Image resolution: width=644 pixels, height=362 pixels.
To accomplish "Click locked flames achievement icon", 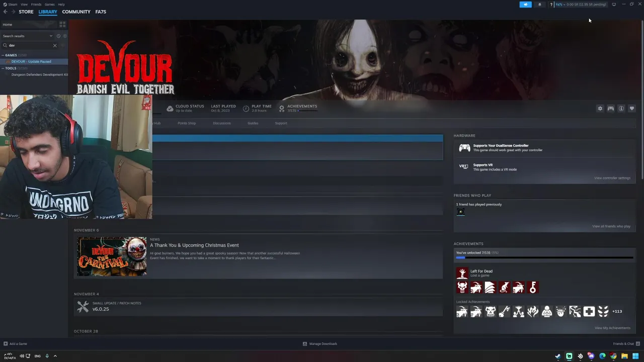I will pyautogui.click(x=532, y=312).
